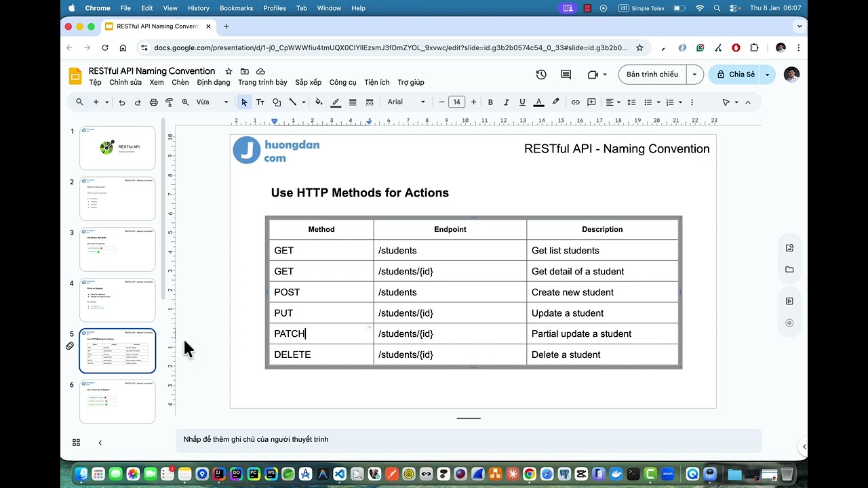The height and width of the screenshot is (488, 868).
Task: Open the Định dạng menu
Action: [214, 83]
